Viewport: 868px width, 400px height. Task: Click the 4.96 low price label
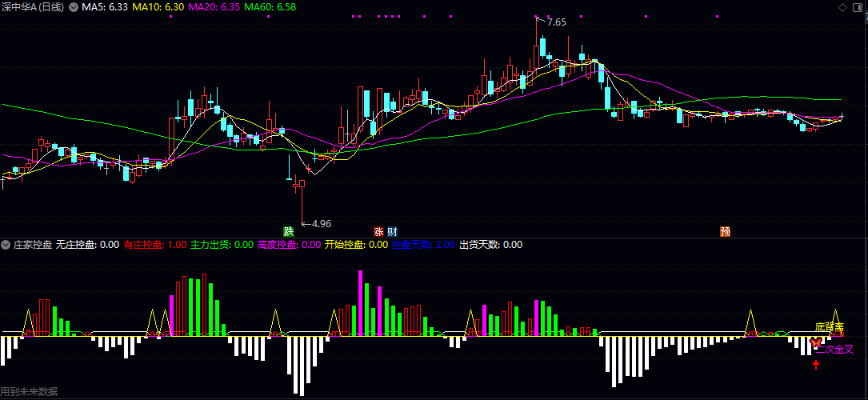pyautogui.click(x=322, y=224)
